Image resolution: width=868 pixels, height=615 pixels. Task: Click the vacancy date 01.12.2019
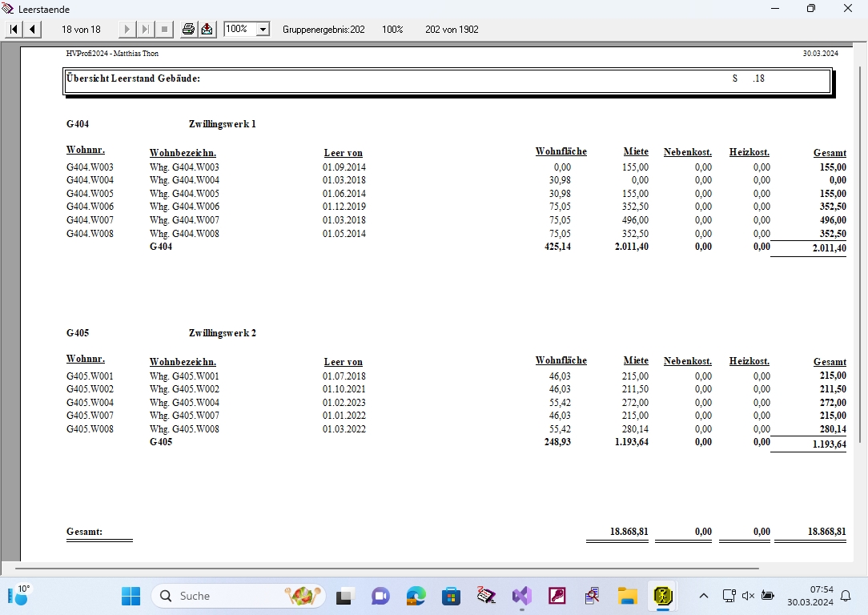344,207
